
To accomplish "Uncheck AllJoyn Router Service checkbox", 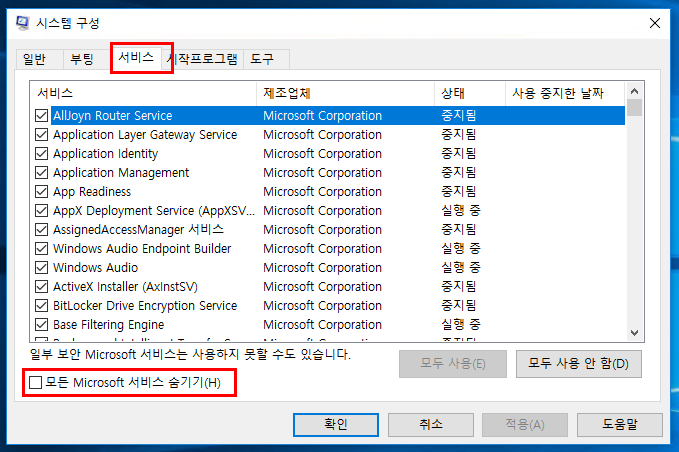I will click(x=41, y=116).
